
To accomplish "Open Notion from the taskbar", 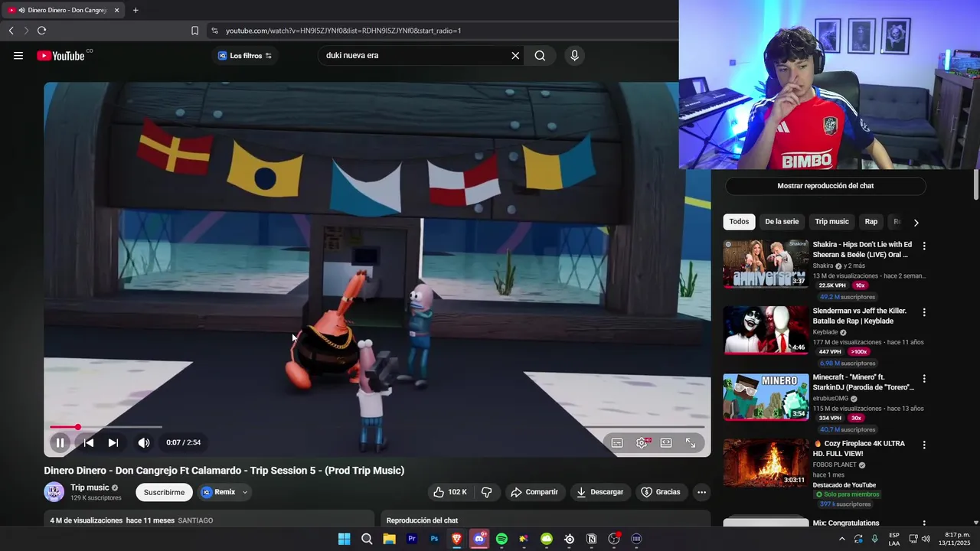I will [591, 539].
